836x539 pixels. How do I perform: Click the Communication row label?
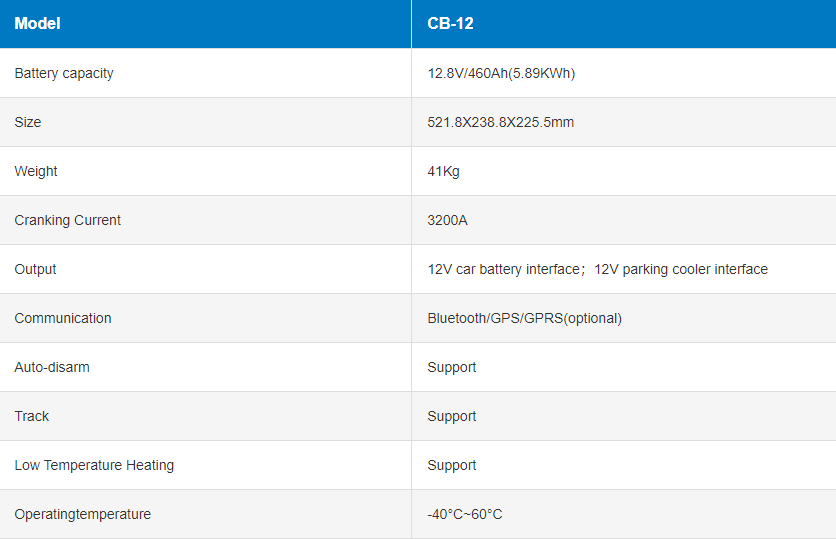[x=63, y=318]
